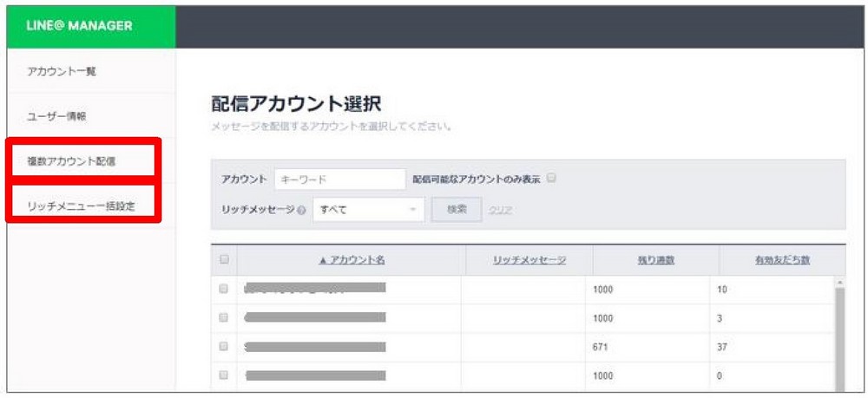Viewport: 868px width, 398px height.
Task: Focus the アカウント keyword input field
Action: tap(339, 179)
